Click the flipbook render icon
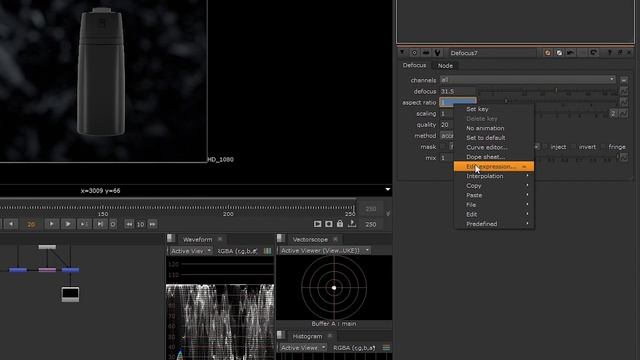This screenshot has height=360, width=640. pos(318,224)
